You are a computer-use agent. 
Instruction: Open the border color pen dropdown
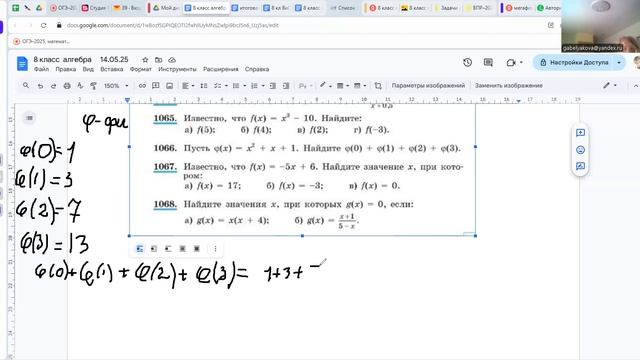point(325,86)
